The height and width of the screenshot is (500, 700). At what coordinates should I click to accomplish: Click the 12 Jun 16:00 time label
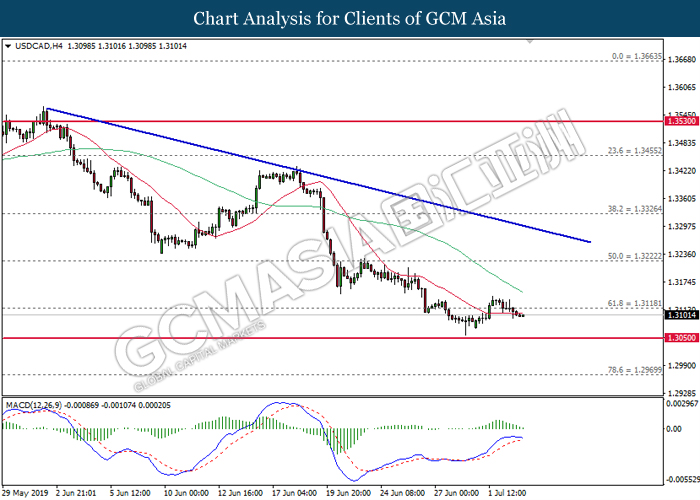(240, 493)
